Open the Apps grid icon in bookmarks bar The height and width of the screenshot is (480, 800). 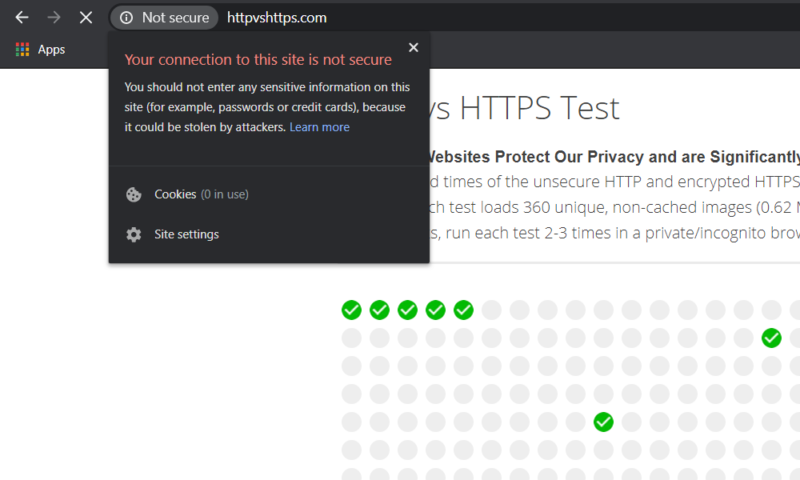pyautogui.click(x=22, y=49)
